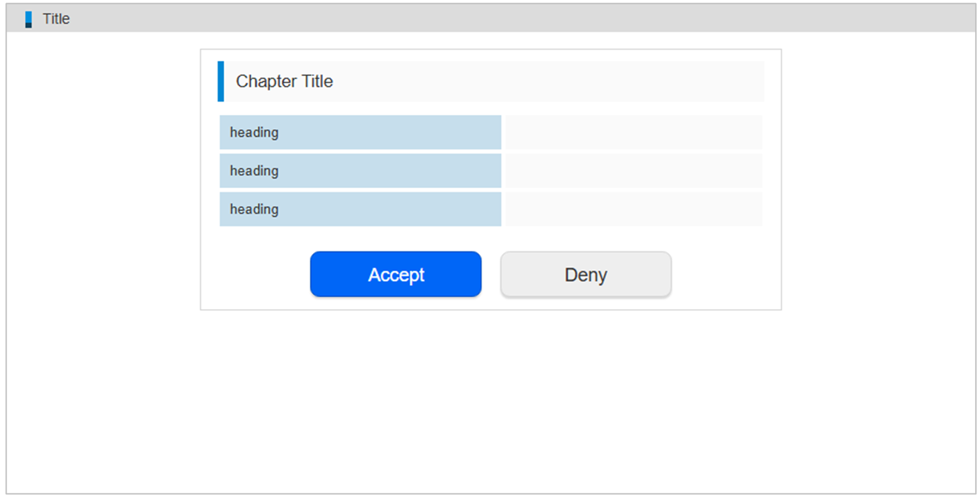Click the first "heading" label cell

click(360, 132)
